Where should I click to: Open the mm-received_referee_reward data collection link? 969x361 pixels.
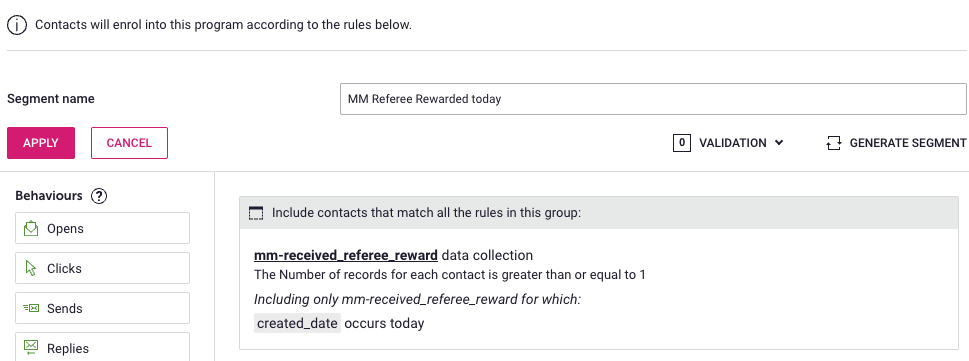click(346, 255)
